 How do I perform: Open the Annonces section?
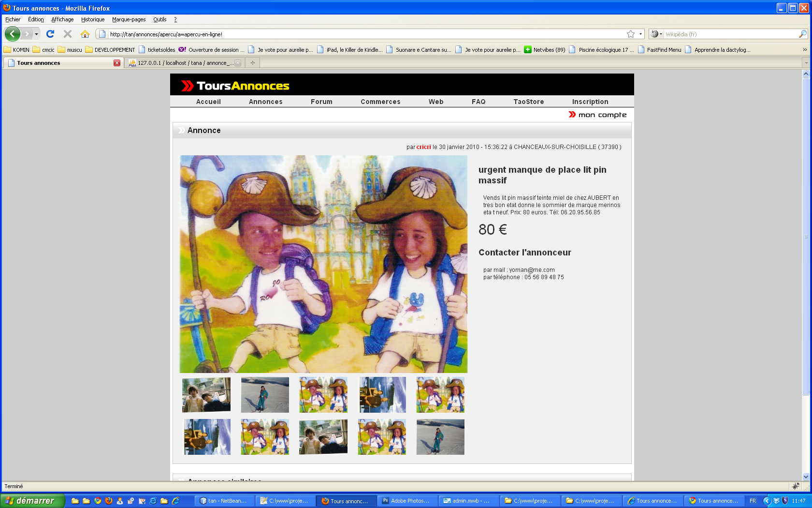[266, 102]
